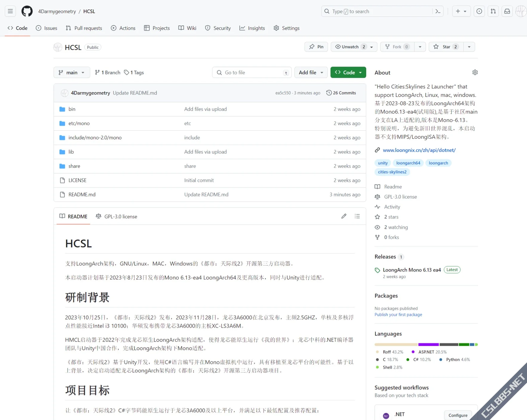Open the Wiki tab
The image size is (527, 420).
(x=187, y=28)
